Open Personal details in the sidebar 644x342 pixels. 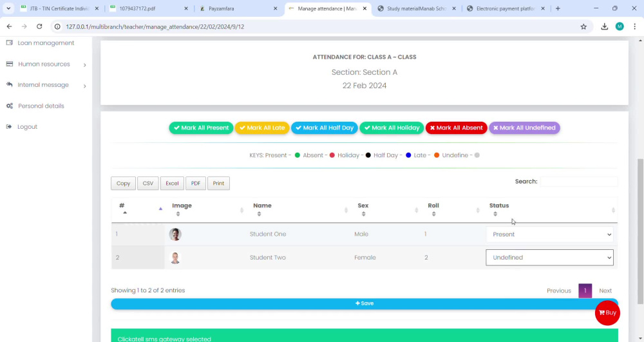pos(41,106)
